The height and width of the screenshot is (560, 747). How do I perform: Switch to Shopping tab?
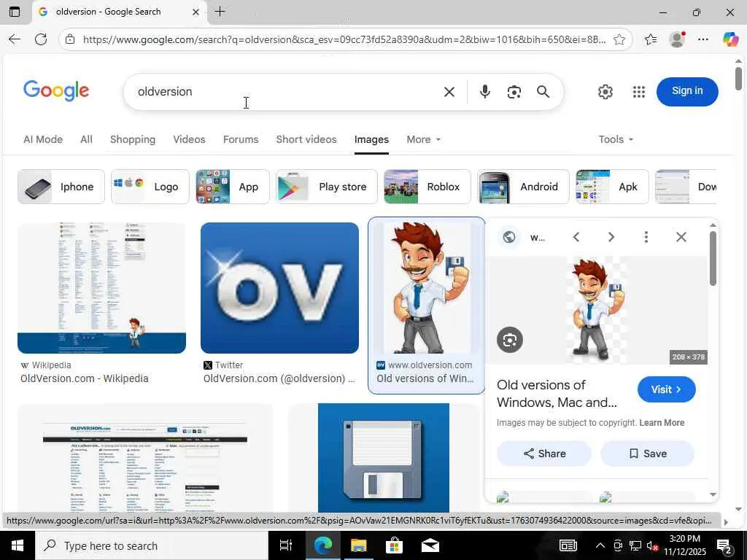click(x=133, y=139)
